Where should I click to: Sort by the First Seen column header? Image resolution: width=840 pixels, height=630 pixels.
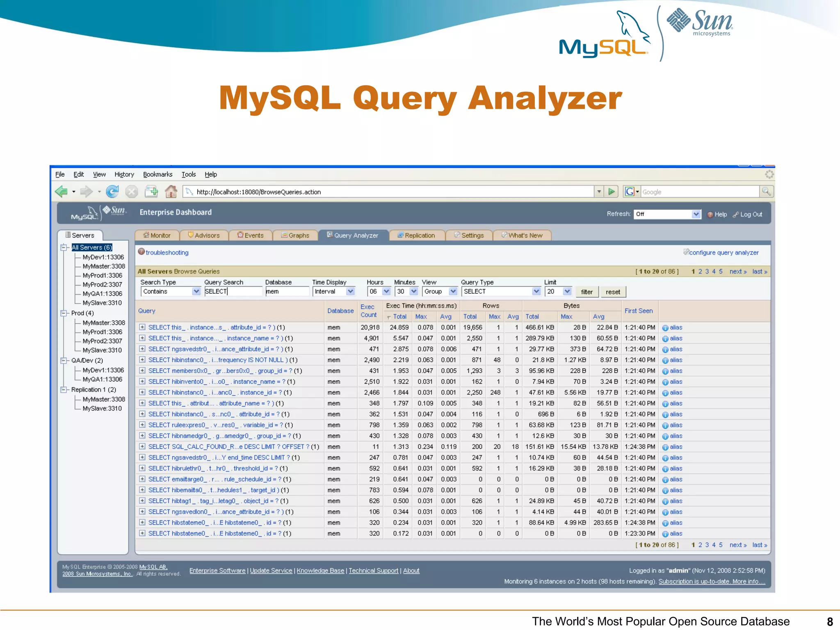639,311
